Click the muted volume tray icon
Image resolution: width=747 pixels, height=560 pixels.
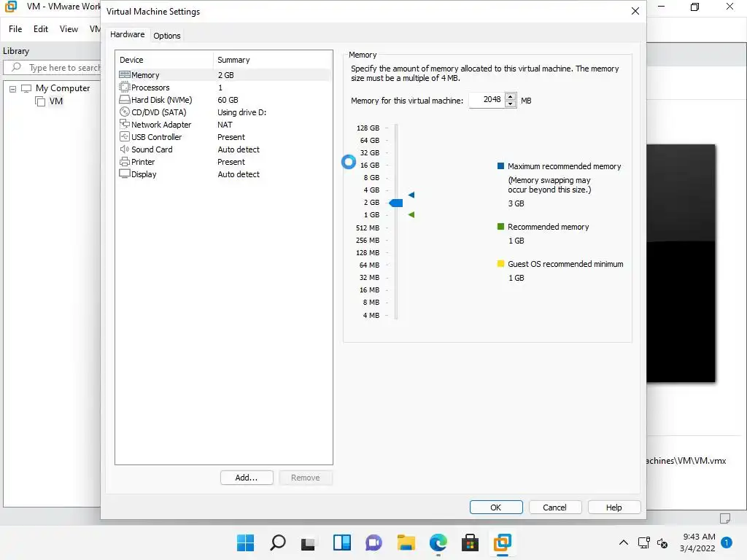pyautogui.click(x=662, y=542)
